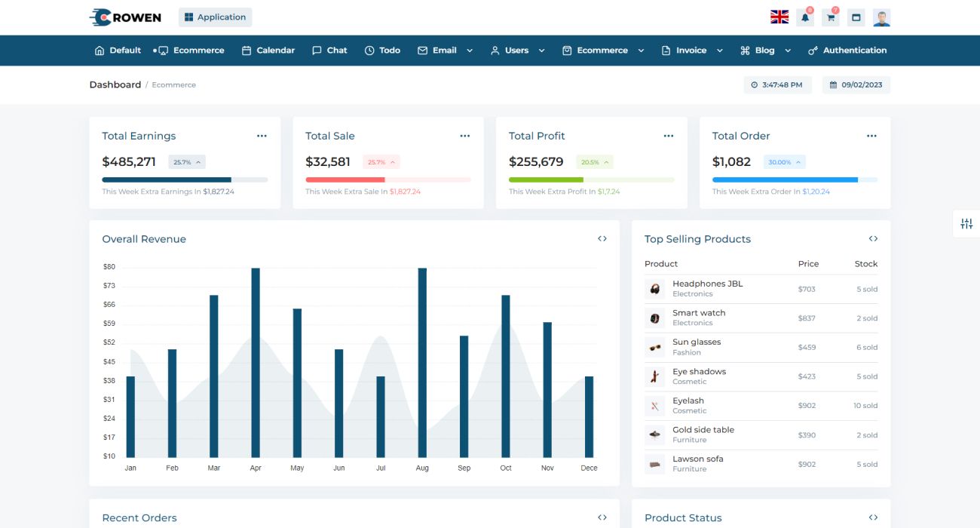
Task: Click three-dot menu on Total Earnings
Action: 262,136
